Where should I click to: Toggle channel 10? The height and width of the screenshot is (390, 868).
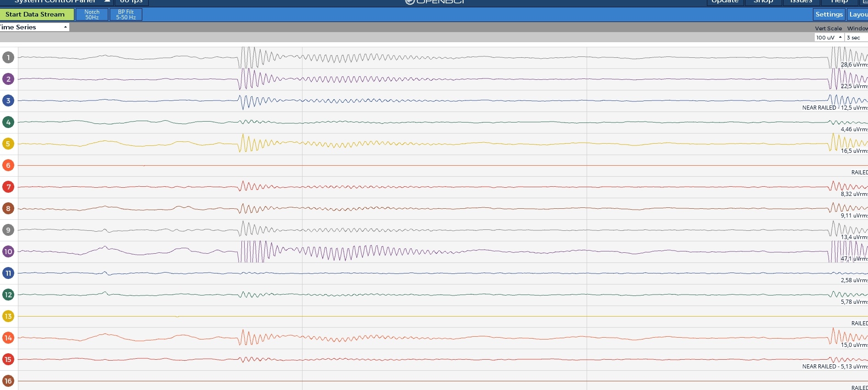tap(8, 251)
